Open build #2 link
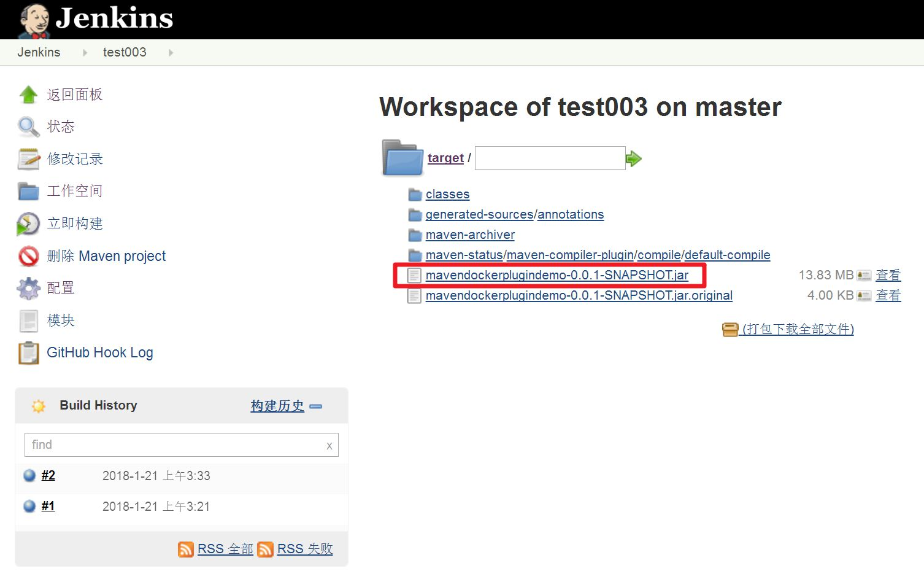This screenshot has height=579, width=924. click(48, 475)
